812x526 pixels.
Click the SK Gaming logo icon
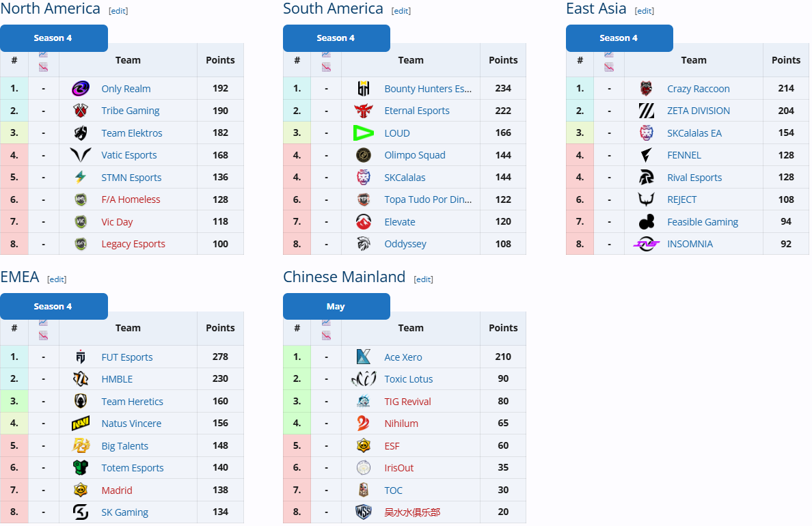81,512
